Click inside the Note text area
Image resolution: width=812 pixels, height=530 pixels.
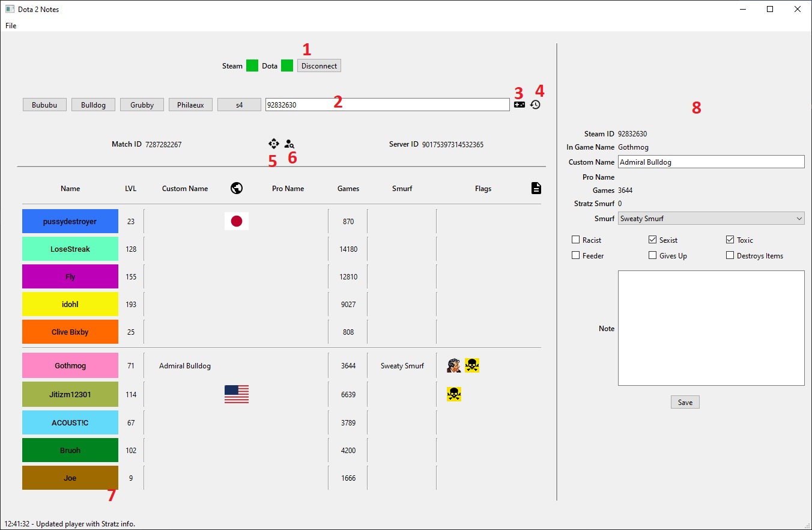tap(711, 328)
